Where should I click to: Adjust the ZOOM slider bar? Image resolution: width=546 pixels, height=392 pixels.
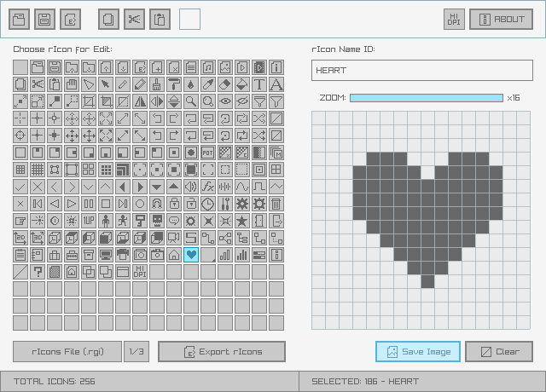point(427,98)
